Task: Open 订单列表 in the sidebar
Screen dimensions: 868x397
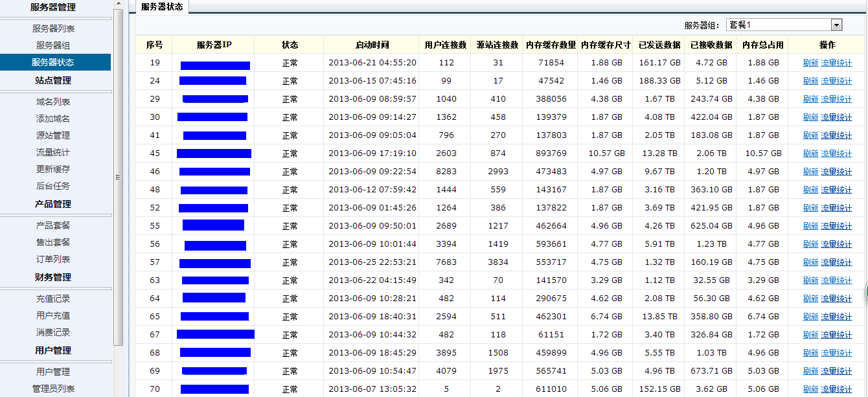Action: point(53,259)
